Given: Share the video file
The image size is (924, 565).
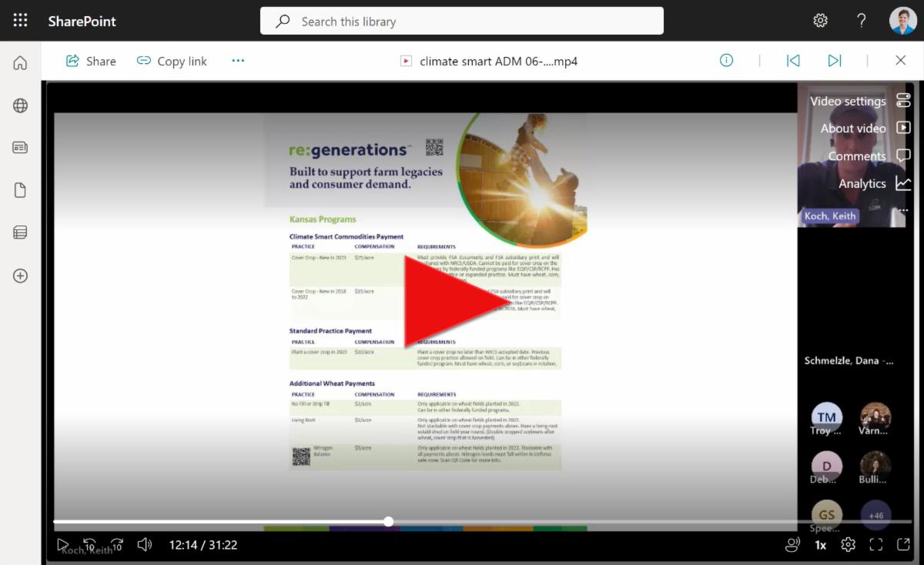Looking at the screenshot, I should tap(91, 61).
